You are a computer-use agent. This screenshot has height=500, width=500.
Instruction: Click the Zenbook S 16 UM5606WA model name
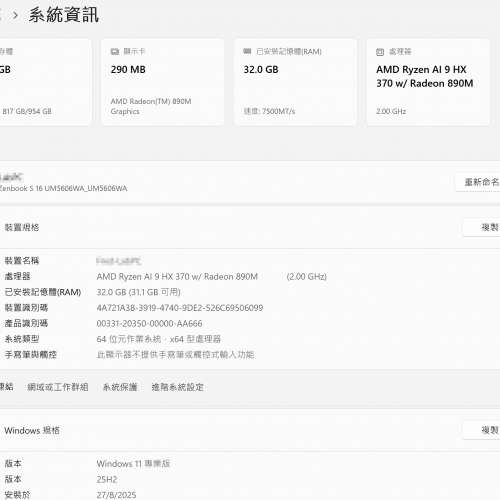pos(63,188)
